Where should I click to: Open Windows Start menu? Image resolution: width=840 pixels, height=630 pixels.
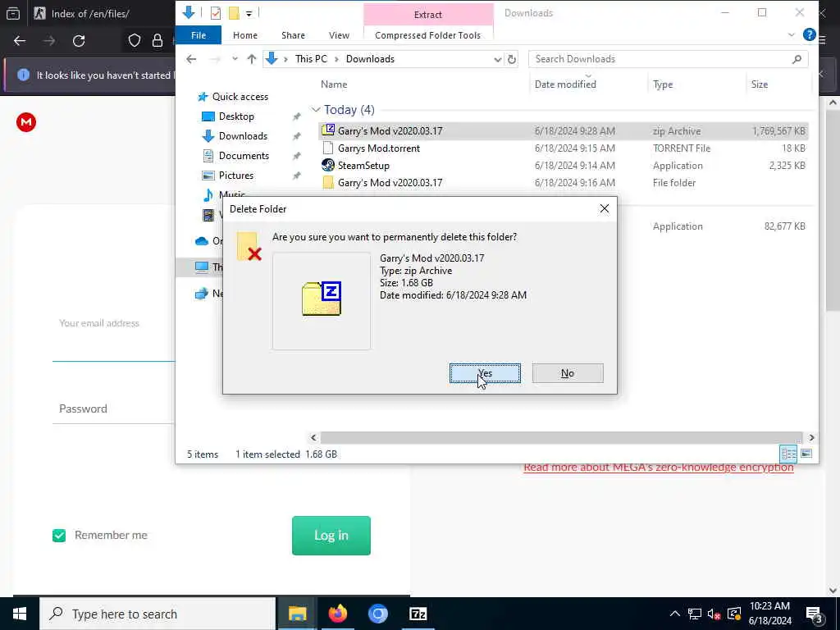pyautogui.click(x=20, y=614)
